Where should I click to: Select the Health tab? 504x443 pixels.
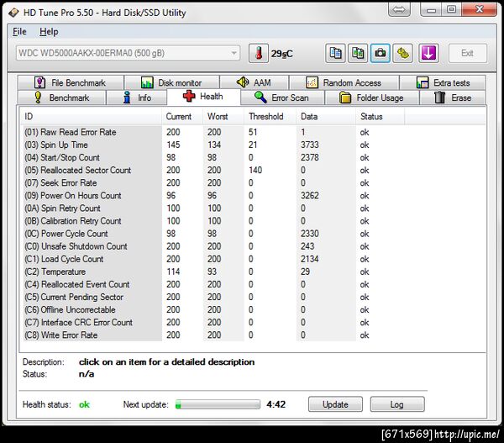point(203,97)
